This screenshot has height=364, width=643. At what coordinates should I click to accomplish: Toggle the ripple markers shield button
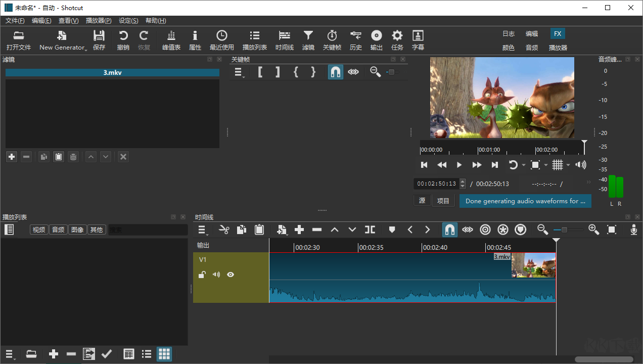[x=521, y=230]
